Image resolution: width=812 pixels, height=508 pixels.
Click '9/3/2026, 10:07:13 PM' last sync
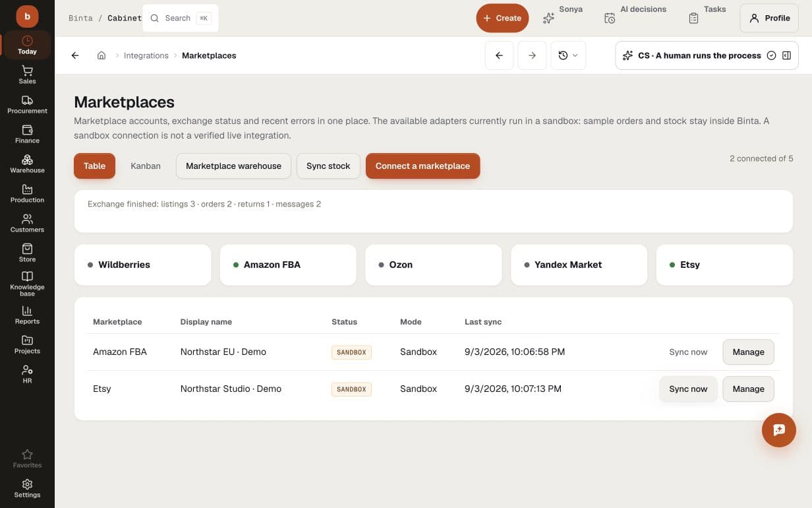513,389
